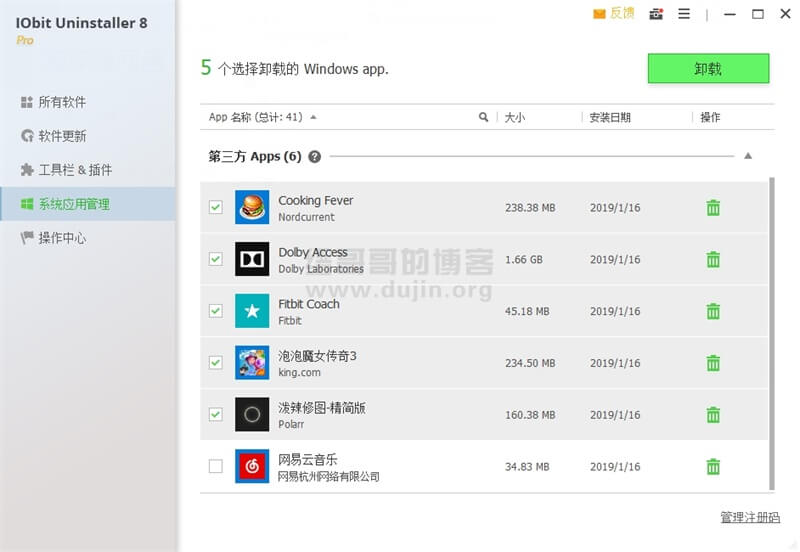Click the Fitbit Coach star app icon

[252, 311]
